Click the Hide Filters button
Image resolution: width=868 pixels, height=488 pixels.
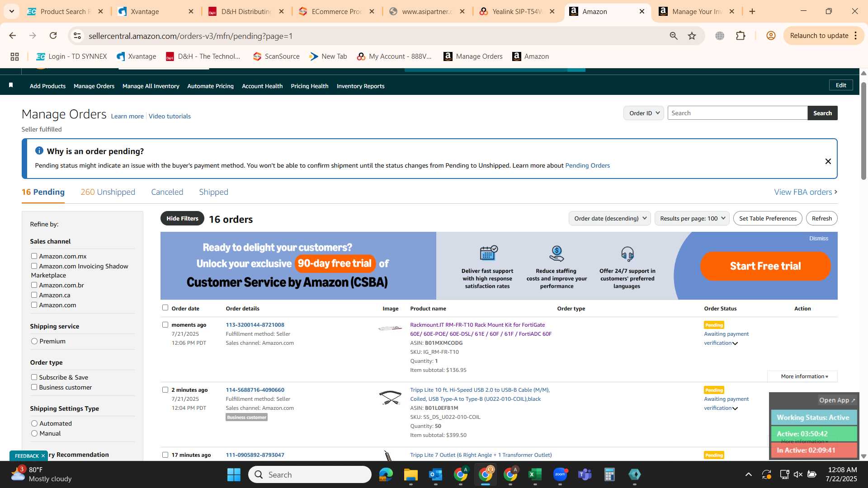point(182,218)
